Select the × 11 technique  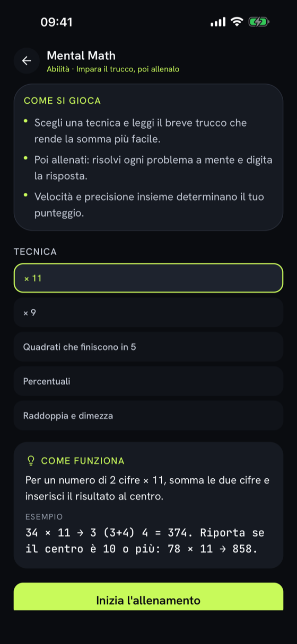148,278
